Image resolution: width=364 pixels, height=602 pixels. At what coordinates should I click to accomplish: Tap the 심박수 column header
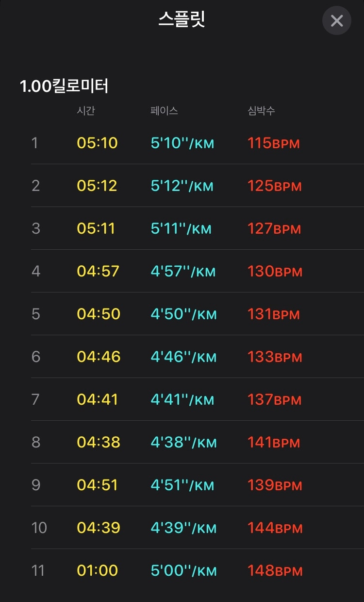261,111
